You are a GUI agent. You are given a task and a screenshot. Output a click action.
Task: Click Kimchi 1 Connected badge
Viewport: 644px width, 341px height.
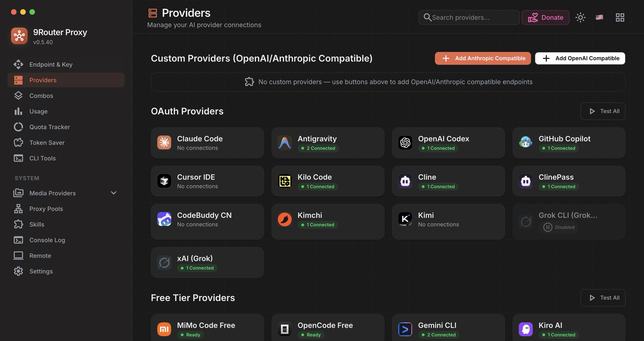(x=317, y=225)
